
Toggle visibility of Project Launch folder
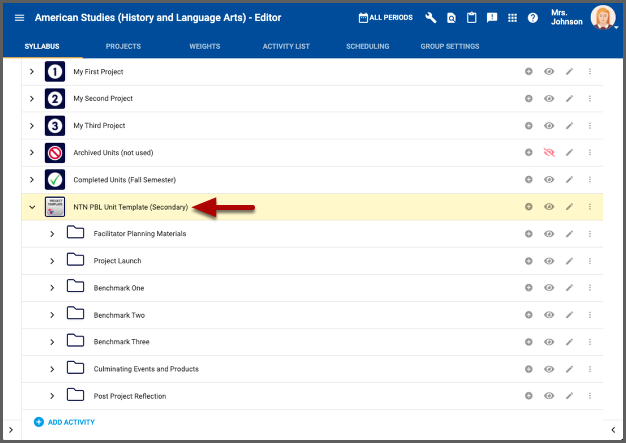549,261
